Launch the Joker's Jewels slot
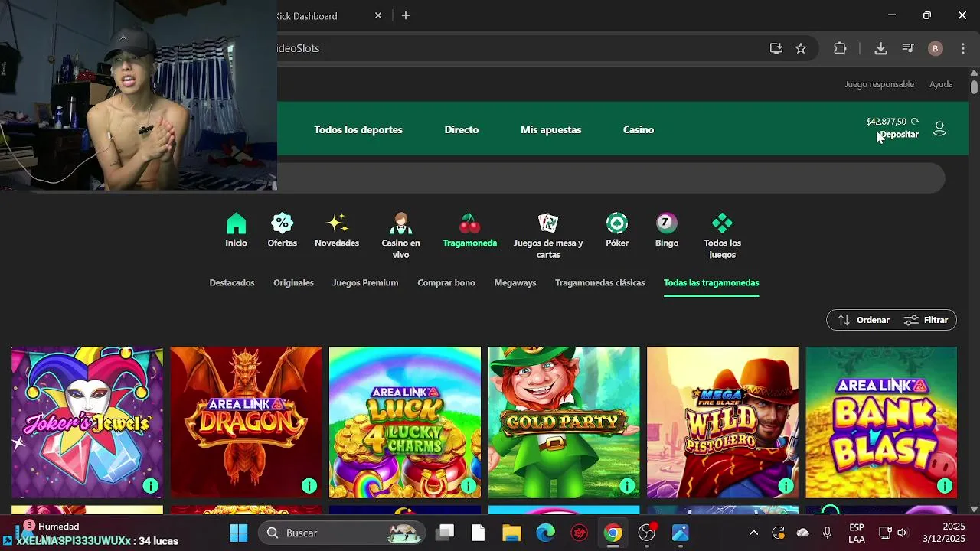The width and height of the screenshot is (980, 551). pyautogui.click(x=87, y=422)
